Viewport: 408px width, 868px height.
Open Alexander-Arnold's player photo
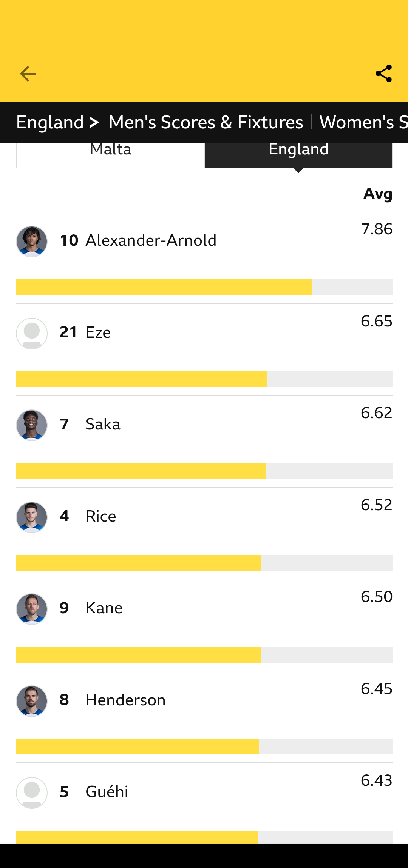tap(32, 242)
